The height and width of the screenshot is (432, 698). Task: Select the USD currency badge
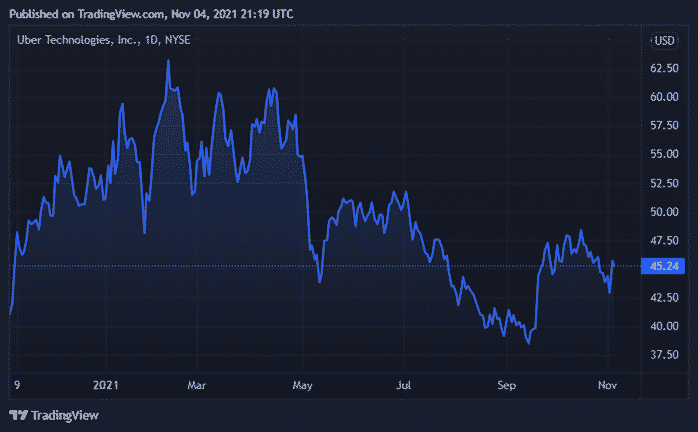664,41
